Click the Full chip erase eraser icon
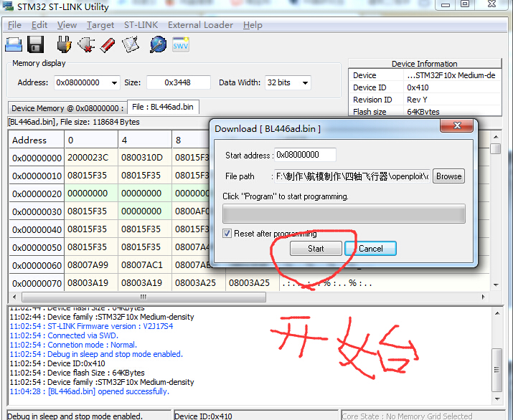This screenshot has height=420, width=513. [x=108, y=44]
